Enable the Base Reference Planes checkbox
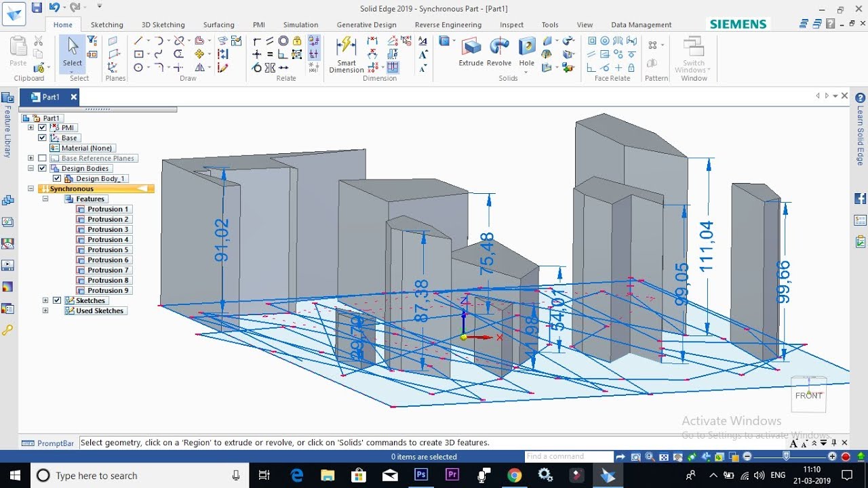The image size is (868, 488). click(x=43, y=158)
